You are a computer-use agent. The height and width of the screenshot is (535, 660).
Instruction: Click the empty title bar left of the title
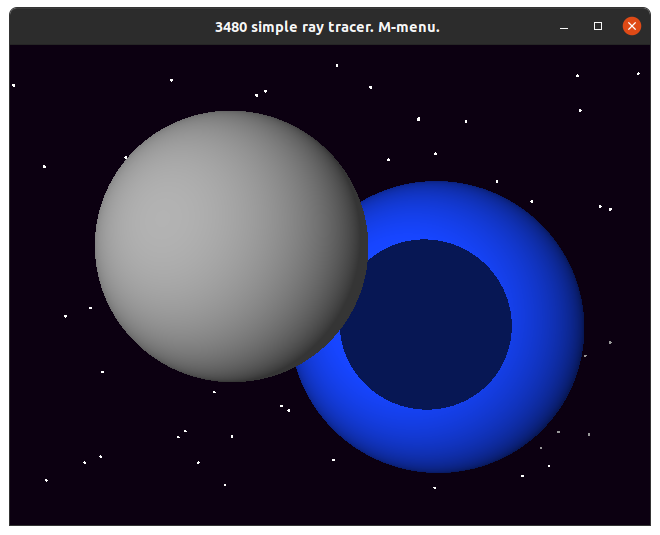click(100, 27)
